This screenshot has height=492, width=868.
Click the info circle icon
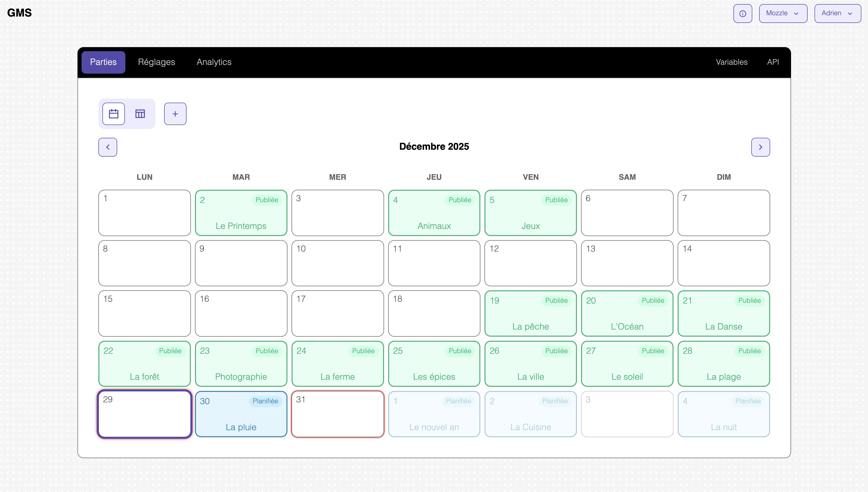tap(743, 13)
